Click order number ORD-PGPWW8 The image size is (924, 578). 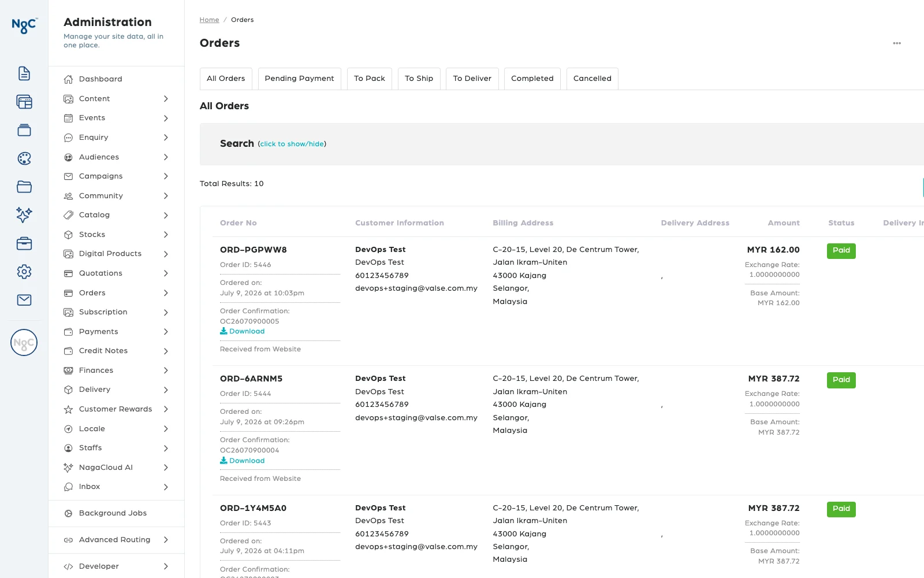click(254, 250)
